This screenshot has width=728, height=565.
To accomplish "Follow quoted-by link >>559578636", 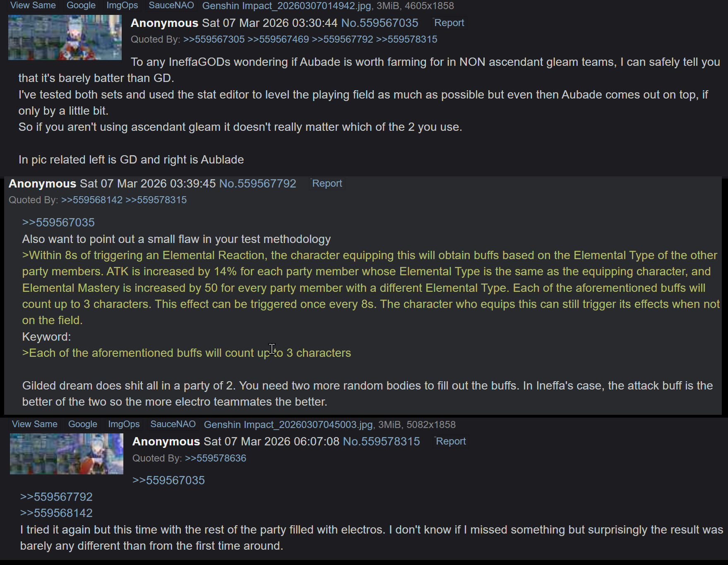I will click(216, 458).
